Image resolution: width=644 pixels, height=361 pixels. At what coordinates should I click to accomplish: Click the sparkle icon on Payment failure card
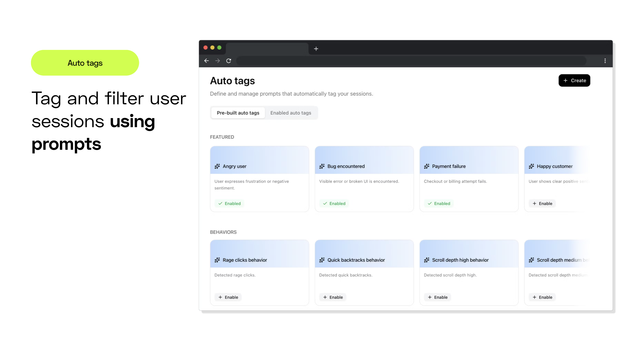(427, 166)
